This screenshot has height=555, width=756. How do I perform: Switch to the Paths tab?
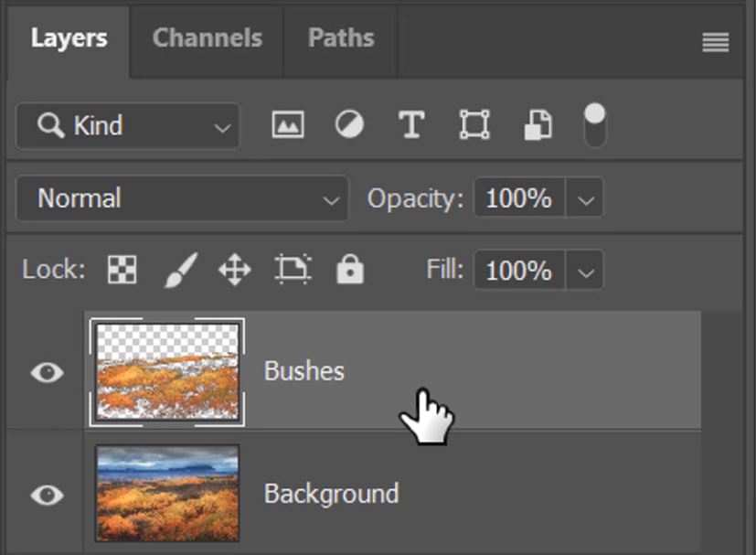(340, 37)
